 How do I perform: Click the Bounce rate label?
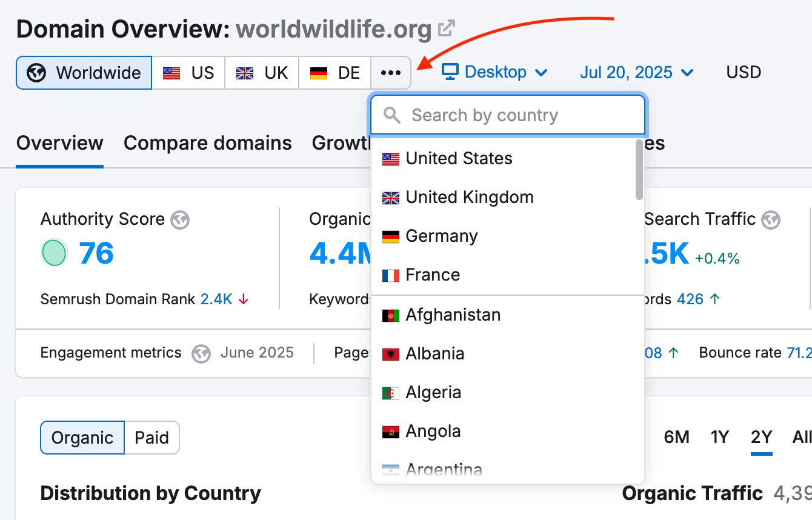pyautogui.click(x=740, y=353)
